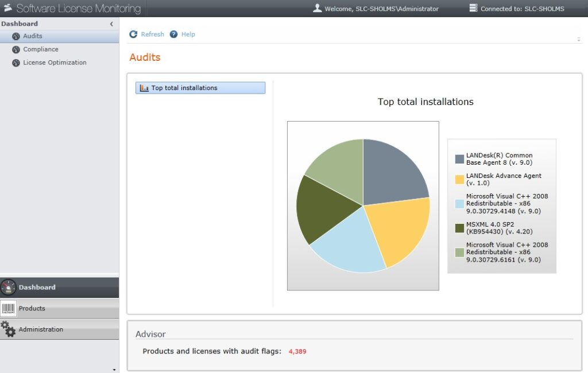Switch to the Dashboard section
This screenshot has width=588, height=373.
[60, 287]
